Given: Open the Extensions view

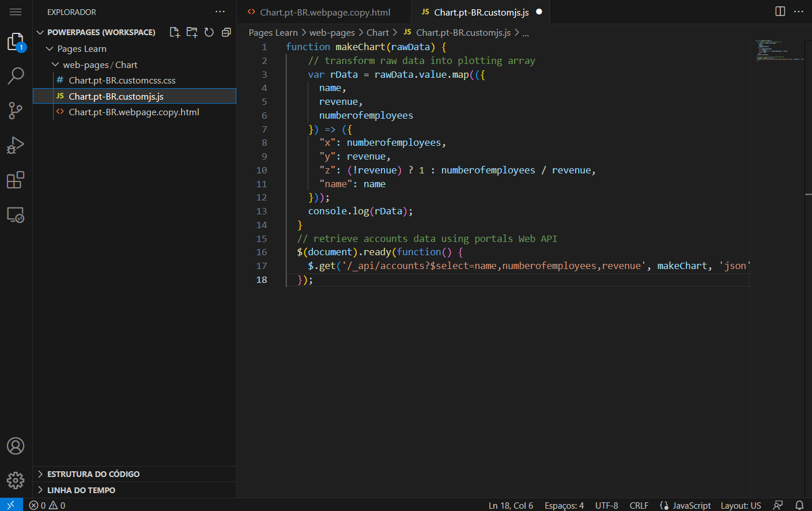Looking at the screenshot, I should (x=16, y=180).
